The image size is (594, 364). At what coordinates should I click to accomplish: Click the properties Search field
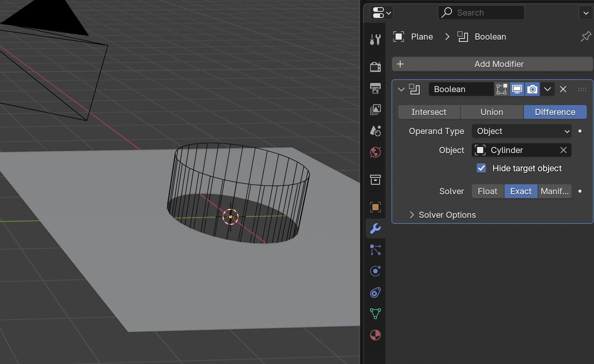(x=481, y=13)
